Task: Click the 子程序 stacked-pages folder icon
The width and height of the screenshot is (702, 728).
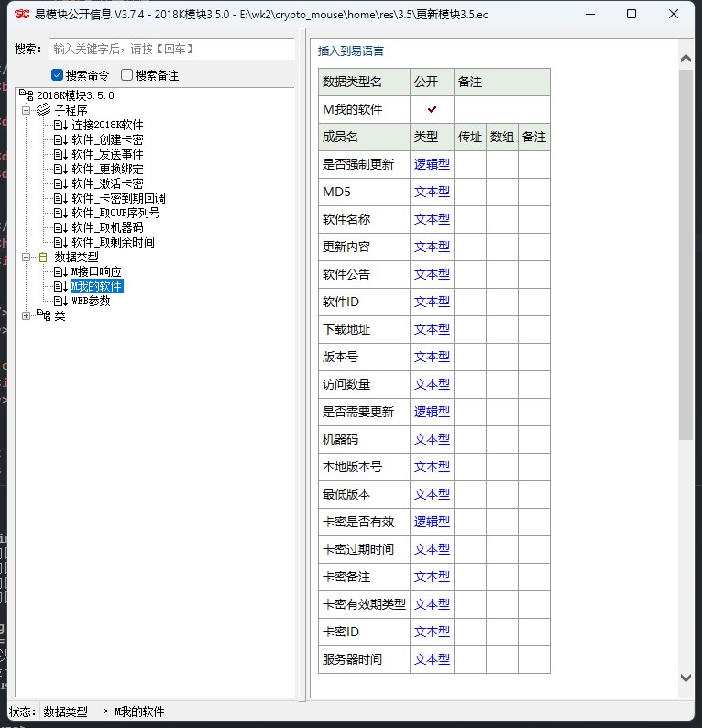Action: pos(43,110)
